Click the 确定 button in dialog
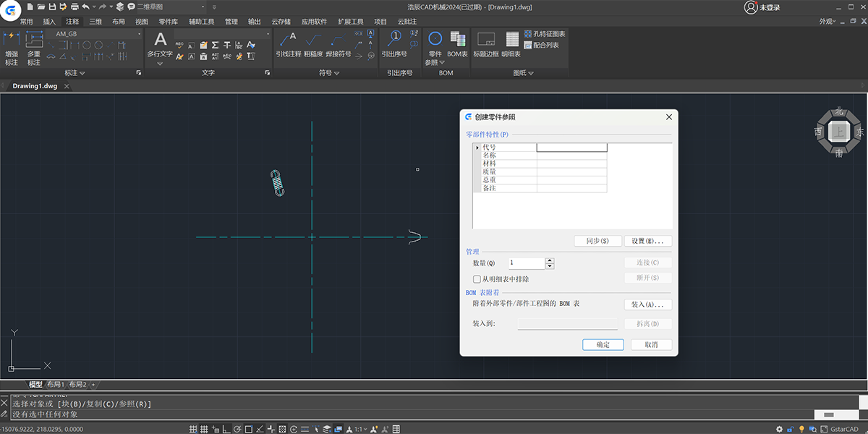868x434 pixels. click(x=603, y=345)
